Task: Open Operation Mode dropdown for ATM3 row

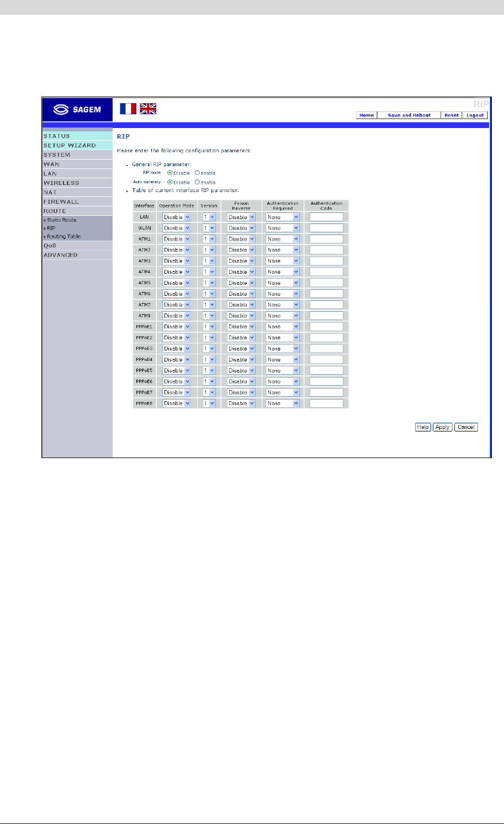Action: coord(177,261)
